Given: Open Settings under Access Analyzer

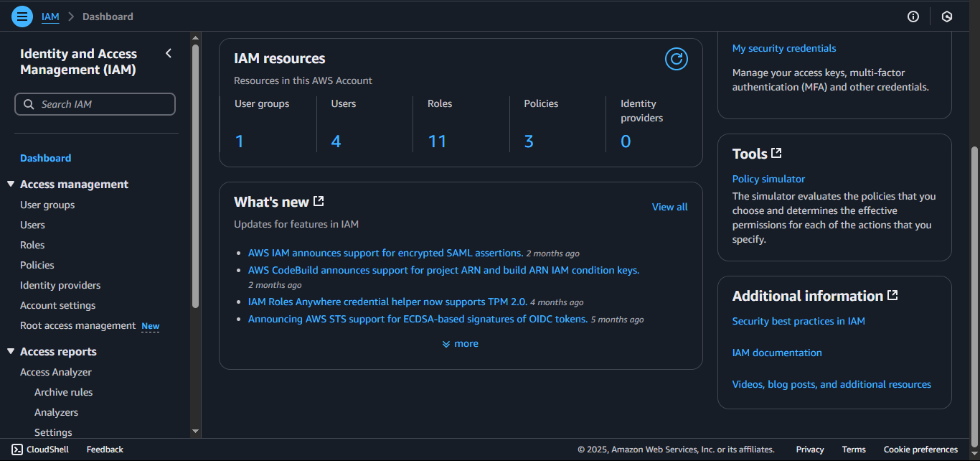Looking at the screenshot, I should 53,432.
